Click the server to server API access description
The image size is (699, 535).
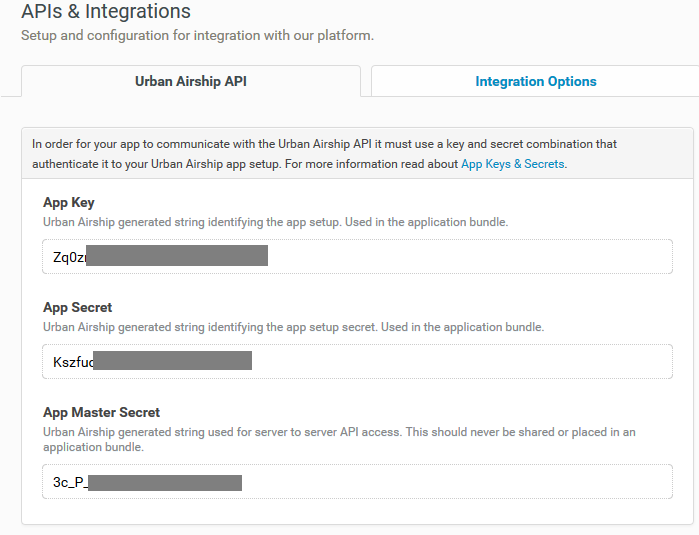tap(339, 439)
